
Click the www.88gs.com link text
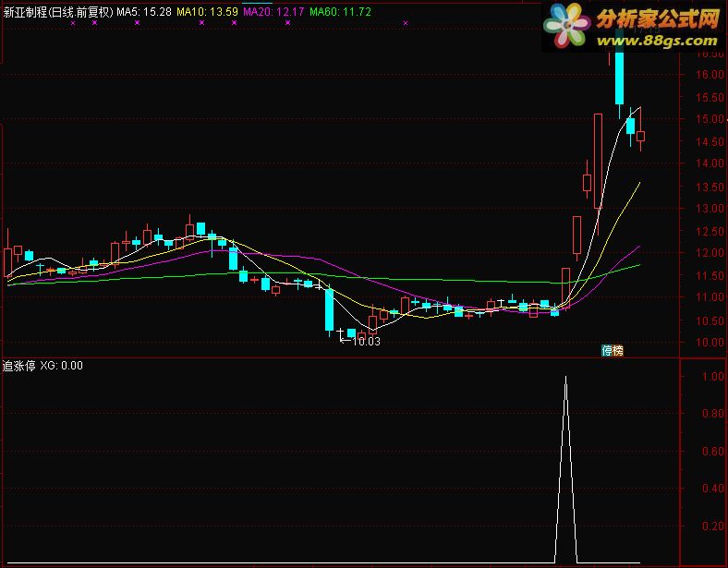point(657,41)
